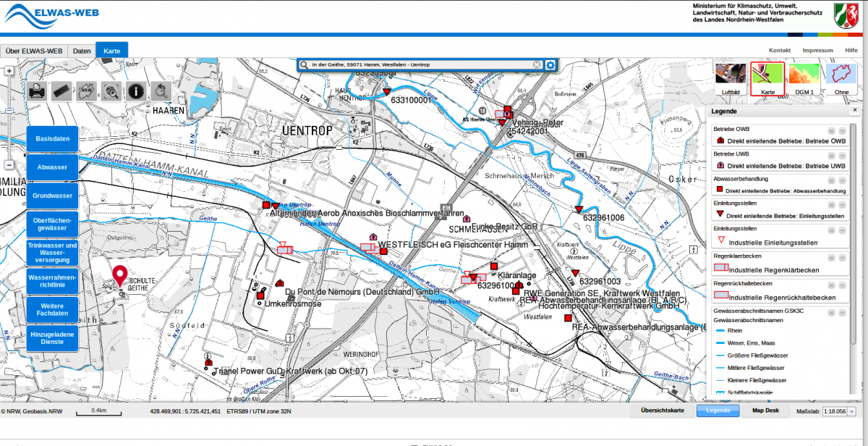Open the Hilfe link
Screen dimensions: 868x446
(851, 51)
